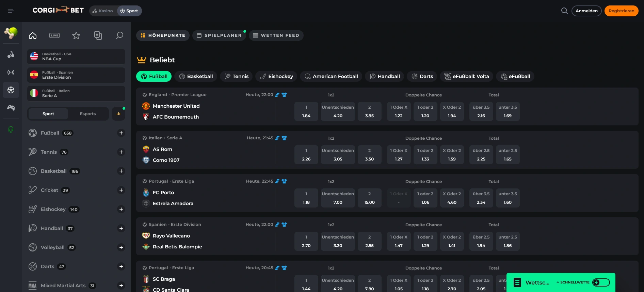Open Real Betis Balompie team name
644x292 pixels.
pyautogui.click(x=177, y=247)
